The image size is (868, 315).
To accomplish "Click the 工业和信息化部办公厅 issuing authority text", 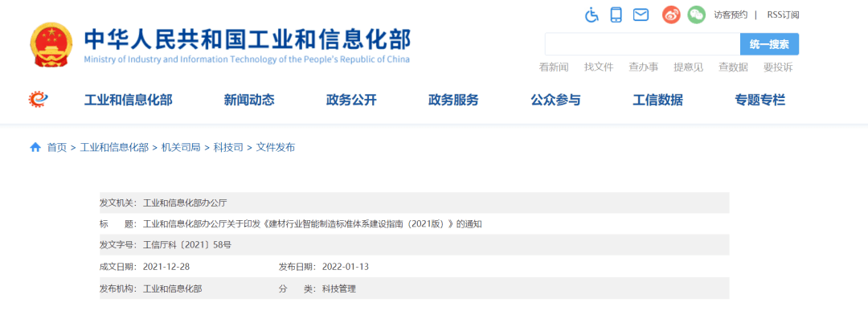I will pyautogui.click(x=185, y=202).
